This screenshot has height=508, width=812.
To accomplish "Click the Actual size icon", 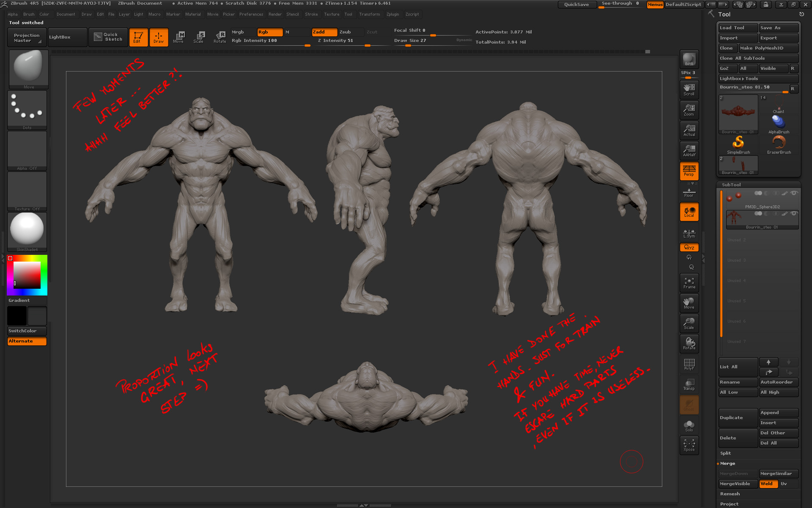I will pos(689,130).
